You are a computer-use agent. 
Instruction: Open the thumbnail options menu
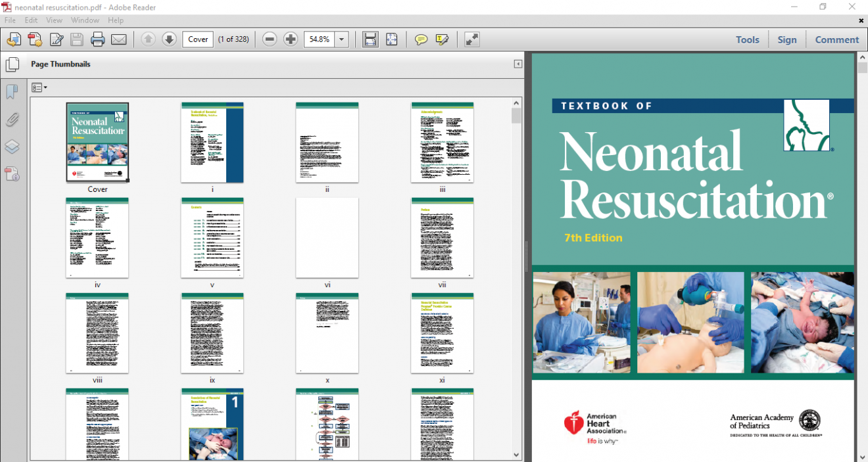[39, 87]
